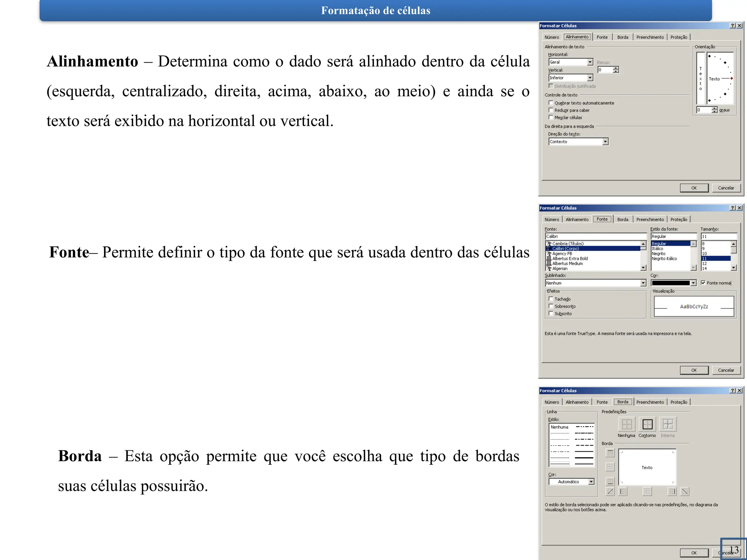This screenshot has height=560, width=747.
Task: Click the border preview Texto box
Action: point(647,467)
